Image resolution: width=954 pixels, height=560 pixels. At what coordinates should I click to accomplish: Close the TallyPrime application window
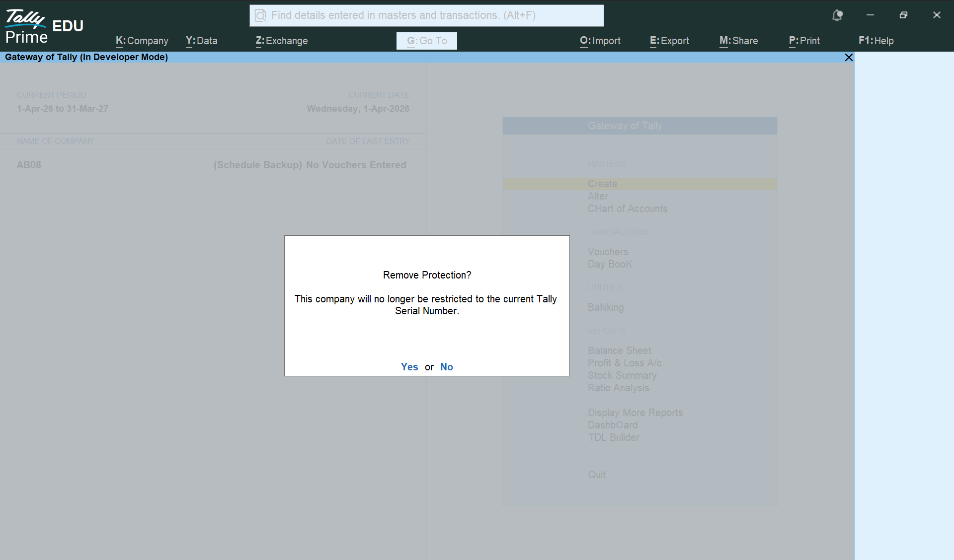coord(937,15)
